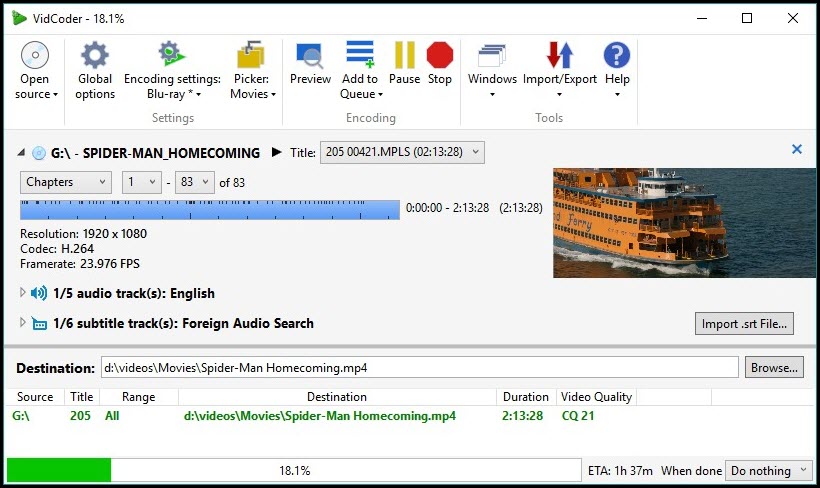The width and height of the screenshot is (820, 488).
Task: Click the 1/5 audio track(s): English label
Action: click(134, 293)
